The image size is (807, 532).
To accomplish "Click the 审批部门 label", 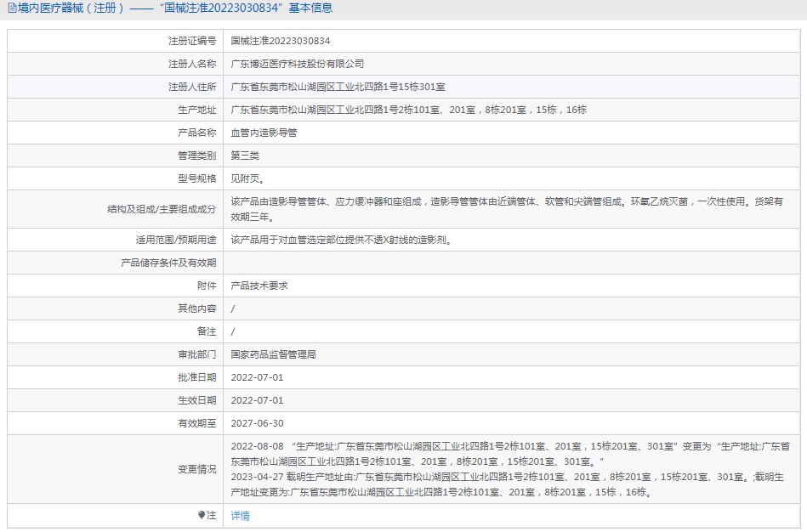I will click(x=197, y=354).
